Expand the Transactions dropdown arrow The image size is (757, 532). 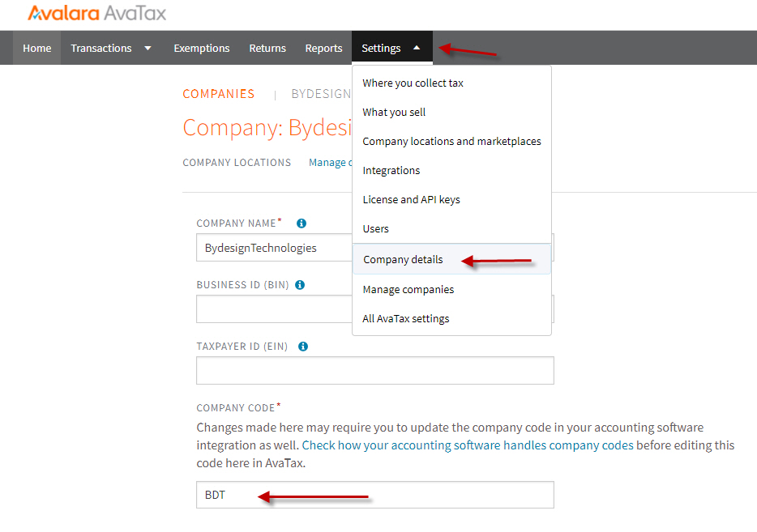148,49
